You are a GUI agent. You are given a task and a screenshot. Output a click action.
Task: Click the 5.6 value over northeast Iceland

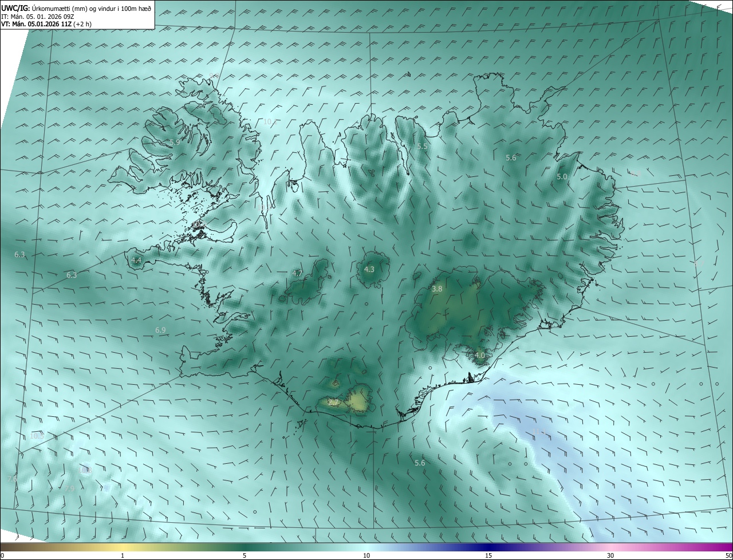[511, 157]
